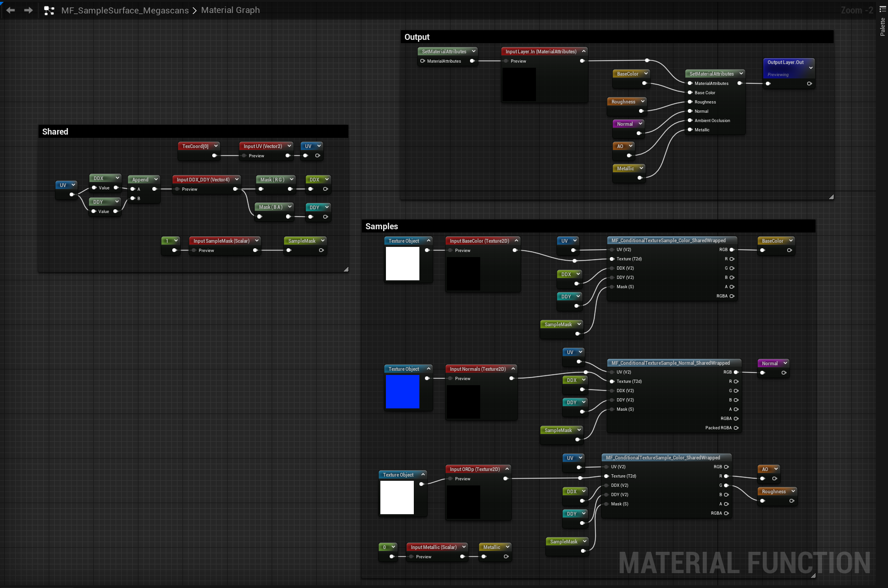The image size is (888, 588).
Task: Open the BaseColor node dropdown in Output section
Action: [646, 73]
